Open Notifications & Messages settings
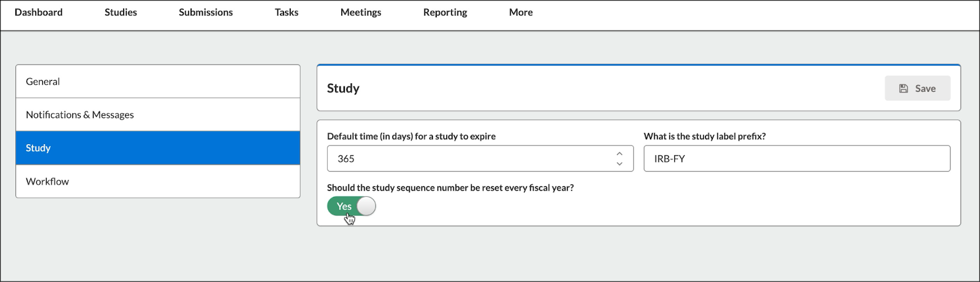Screen dimensions: 980x282 pyautogui.click(x=158, y=115)
